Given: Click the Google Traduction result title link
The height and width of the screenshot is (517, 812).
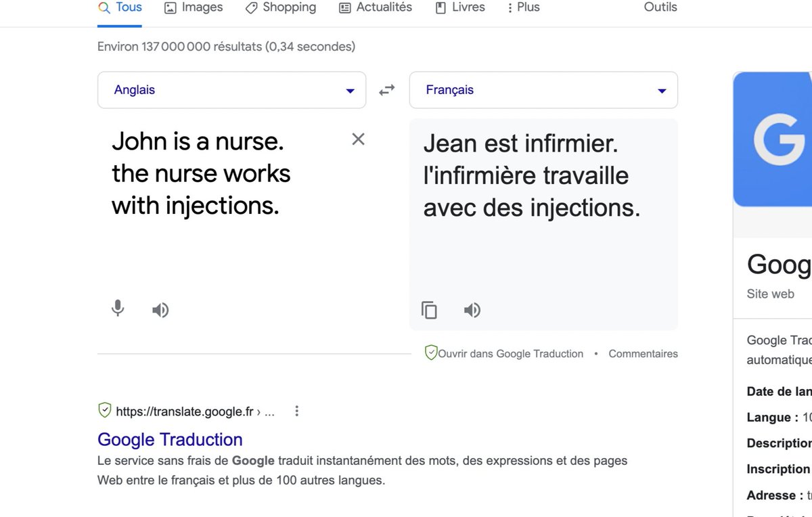Looking at the screenshot, I should click(x=170, y=439).
